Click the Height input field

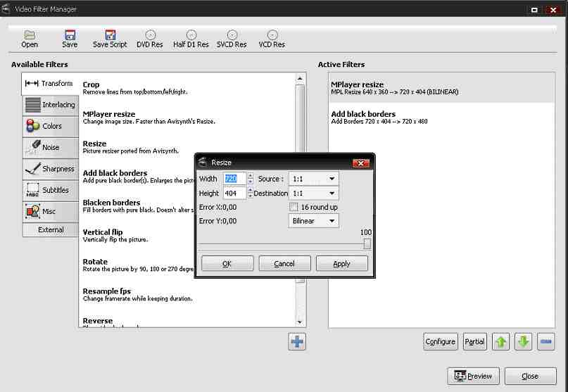235,194
